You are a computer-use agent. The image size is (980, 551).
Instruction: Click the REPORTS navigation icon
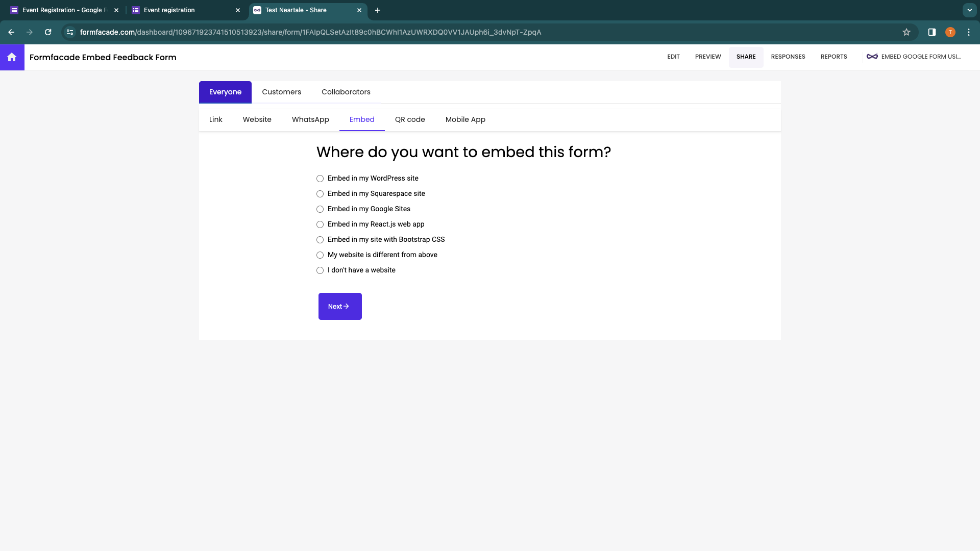[834, 57]
